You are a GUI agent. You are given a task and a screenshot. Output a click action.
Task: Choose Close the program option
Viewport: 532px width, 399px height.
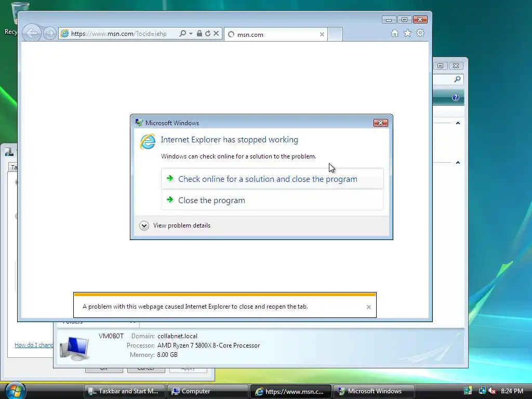click(x=272, y=200)
